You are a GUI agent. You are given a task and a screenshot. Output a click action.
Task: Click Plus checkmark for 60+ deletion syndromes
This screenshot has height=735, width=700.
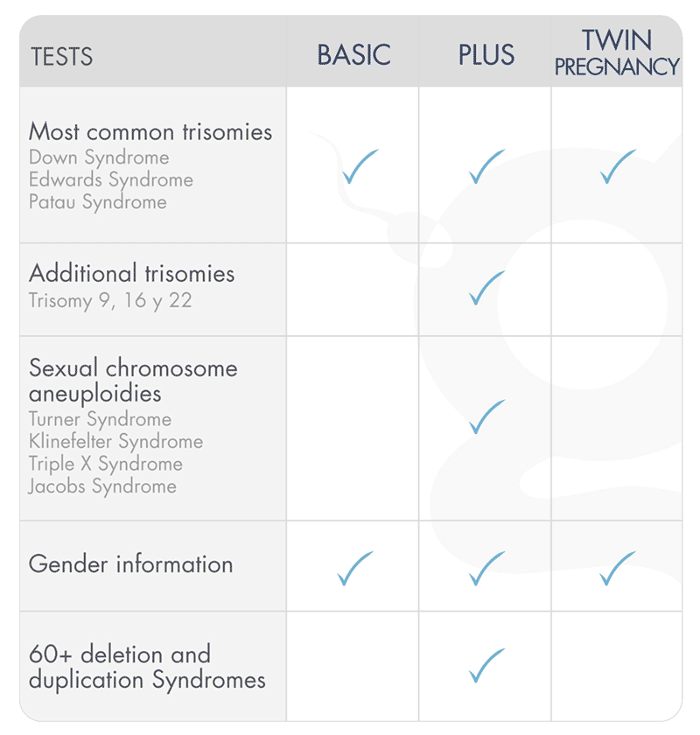486,665
